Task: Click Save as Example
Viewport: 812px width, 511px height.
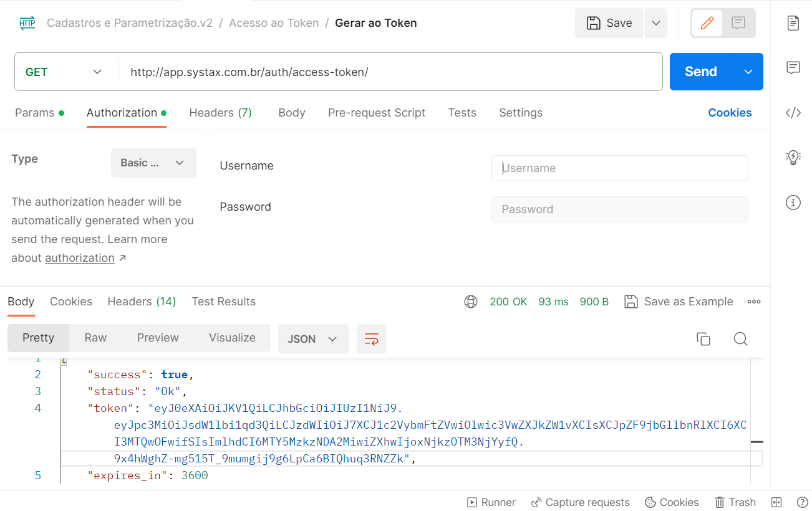Action: [679, 302]
